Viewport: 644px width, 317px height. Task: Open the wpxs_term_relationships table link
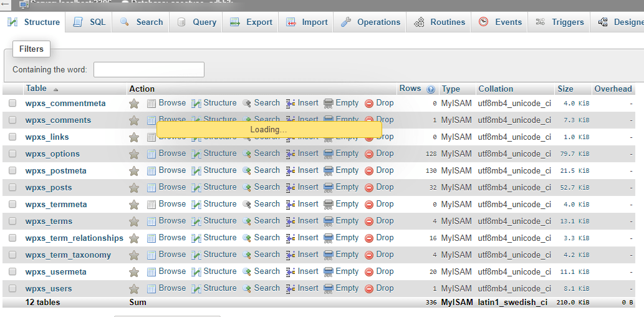(74, 238)
